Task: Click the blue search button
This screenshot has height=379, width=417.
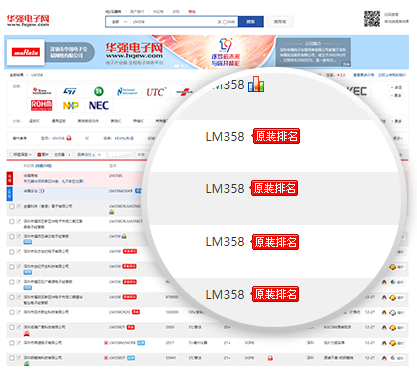Action: [x=251, y=22]
